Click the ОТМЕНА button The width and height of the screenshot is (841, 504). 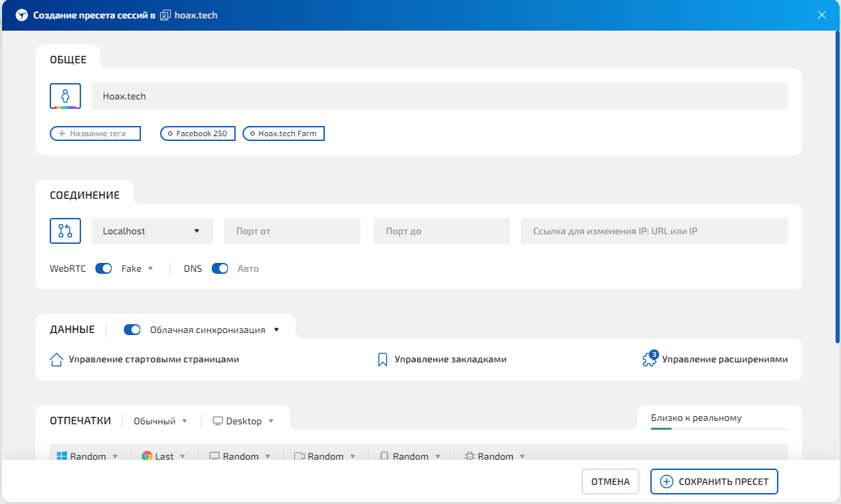click(609, 481)
